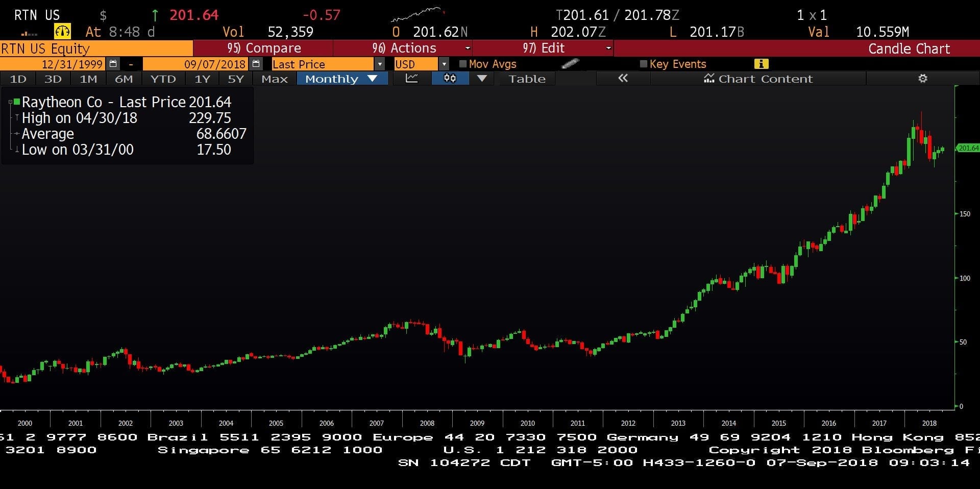Click the start date field 12/31/1999
This screenshot has width=980, height=489.
click(53, 64)
